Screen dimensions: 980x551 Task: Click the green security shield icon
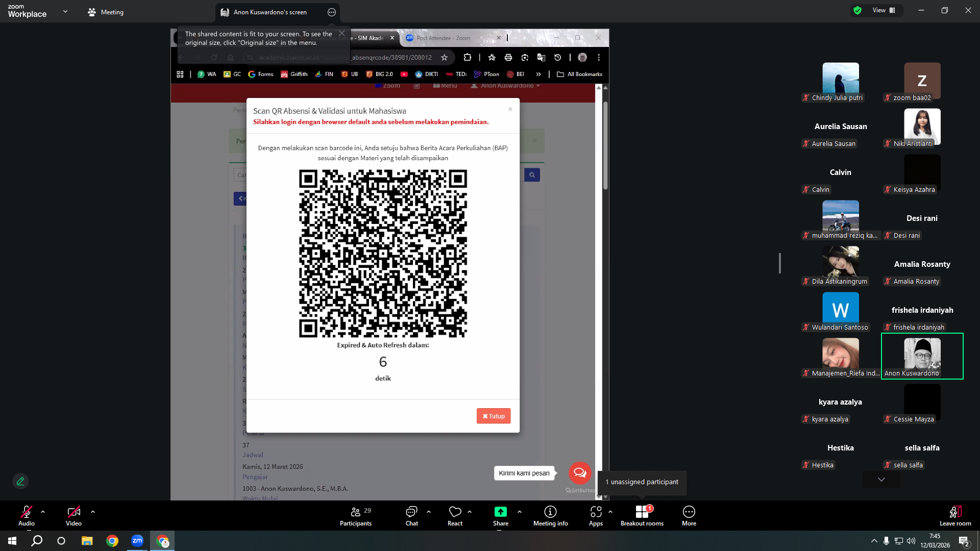tap(857, 10)
